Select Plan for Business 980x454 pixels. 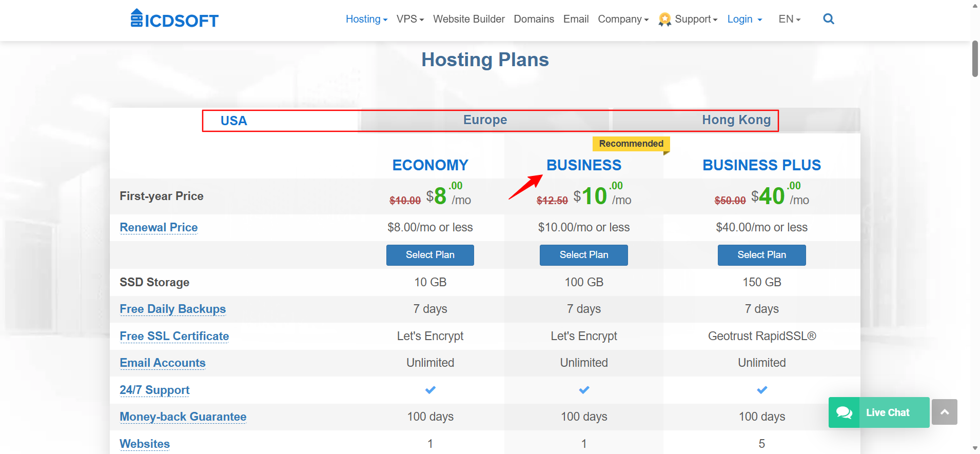pyautogui.click(x=584, y=255)
